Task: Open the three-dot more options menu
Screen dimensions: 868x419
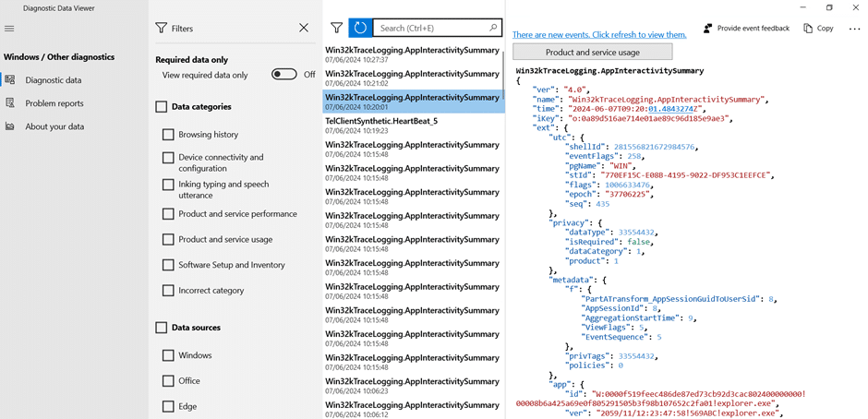Action: click(x=854, y=29)
